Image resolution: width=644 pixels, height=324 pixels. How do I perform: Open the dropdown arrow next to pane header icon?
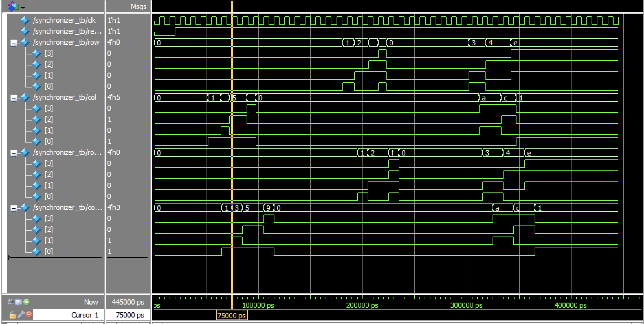pos(23,7)
